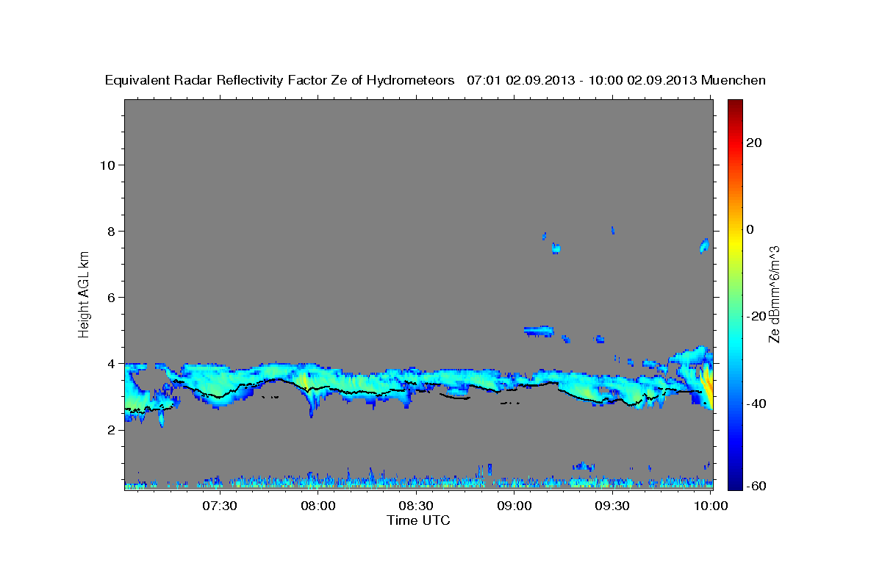Click the colorbar label 0

750,229
